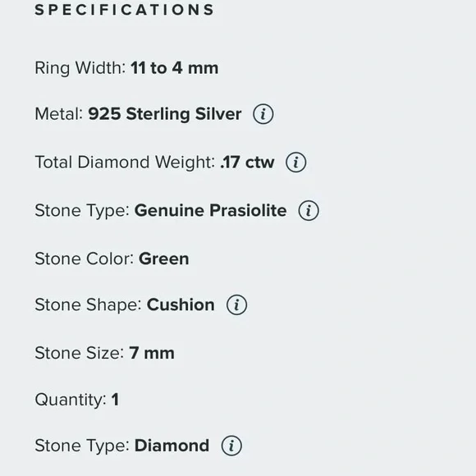
Task: Open Cushion stone shape info icon
Action: 237,304
